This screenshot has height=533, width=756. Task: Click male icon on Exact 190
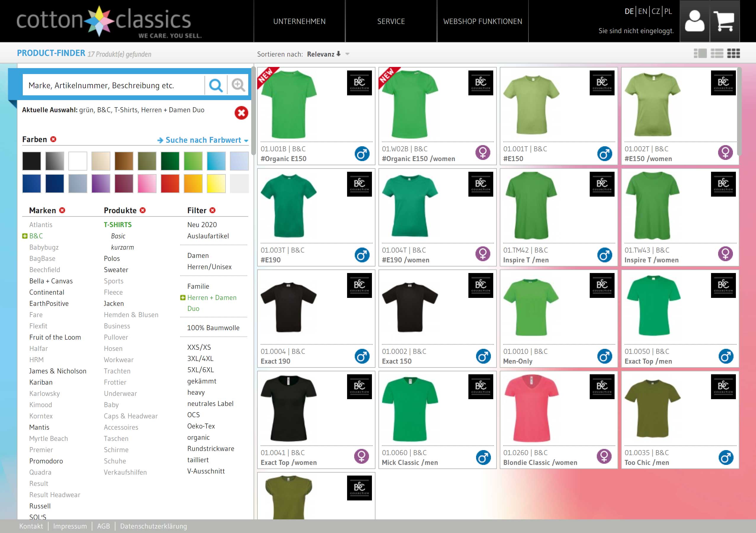pos(362,356)
